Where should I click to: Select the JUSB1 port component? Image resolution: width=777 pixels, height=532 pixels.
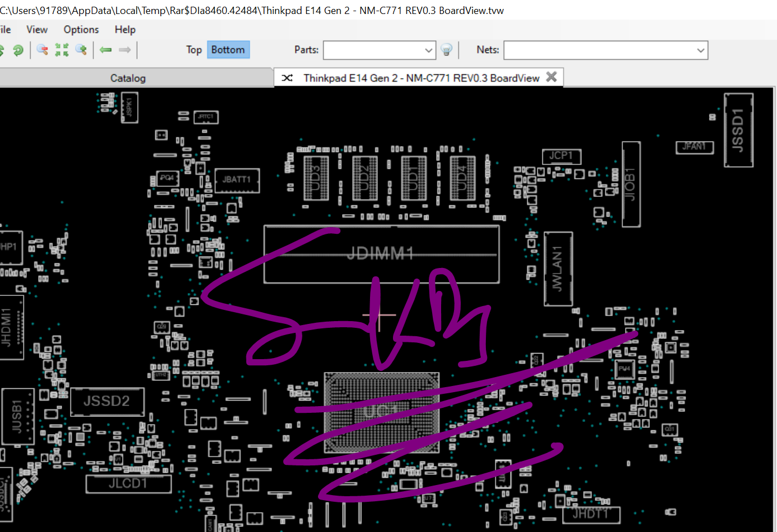click(17, 417)
